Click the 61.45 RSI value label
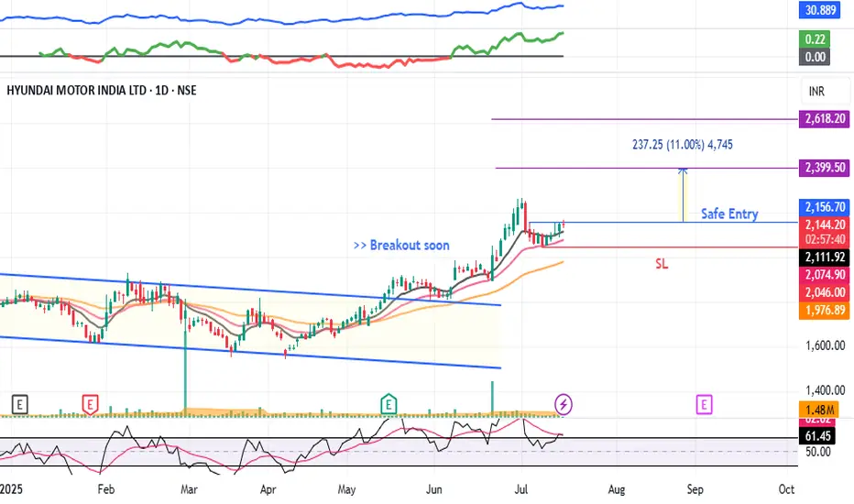The height and width of the screenshot is (504, 854). (x=816, y=436)
